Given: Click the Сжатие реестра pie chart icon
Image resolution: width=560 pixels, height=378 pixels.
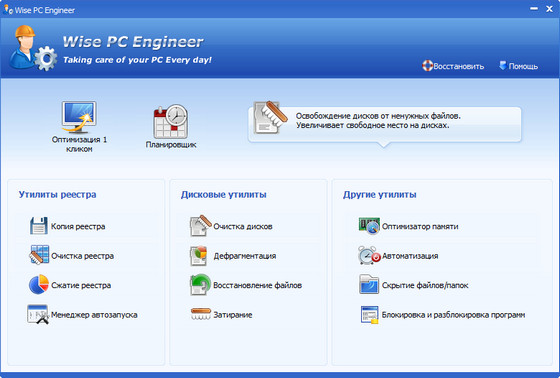Looking at the screenshot, I should [39, 284].
